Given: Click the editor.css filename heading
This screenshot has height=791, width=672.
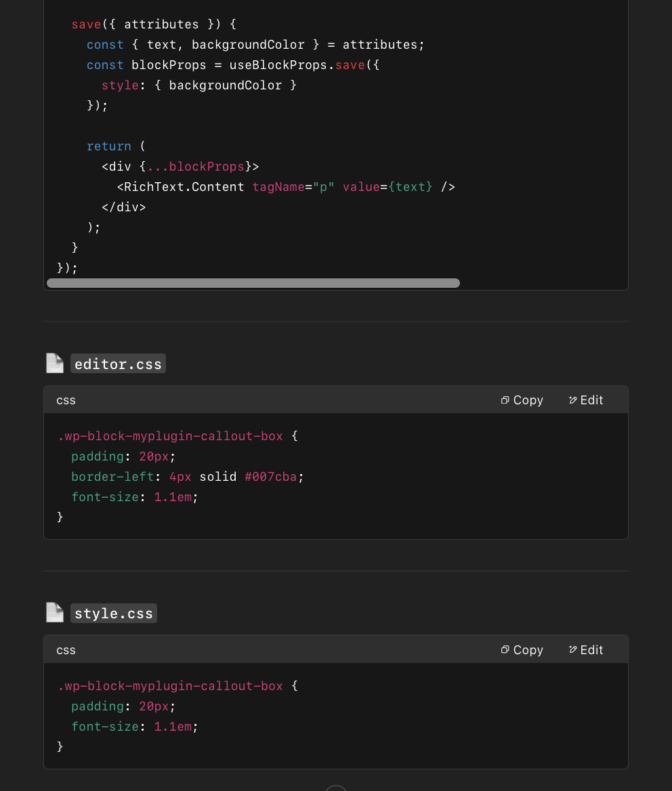Looking at the screenshot, I should click(118, 364).
